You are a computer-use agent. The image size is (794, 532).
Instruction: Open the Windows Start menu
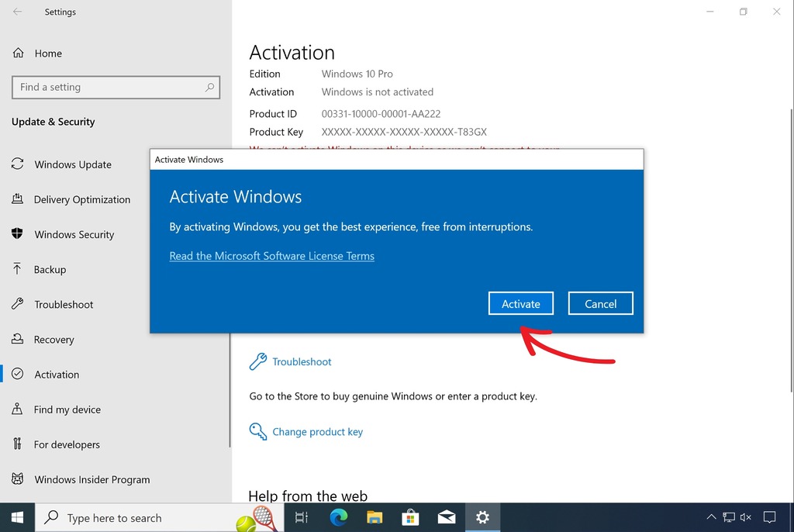17,517
